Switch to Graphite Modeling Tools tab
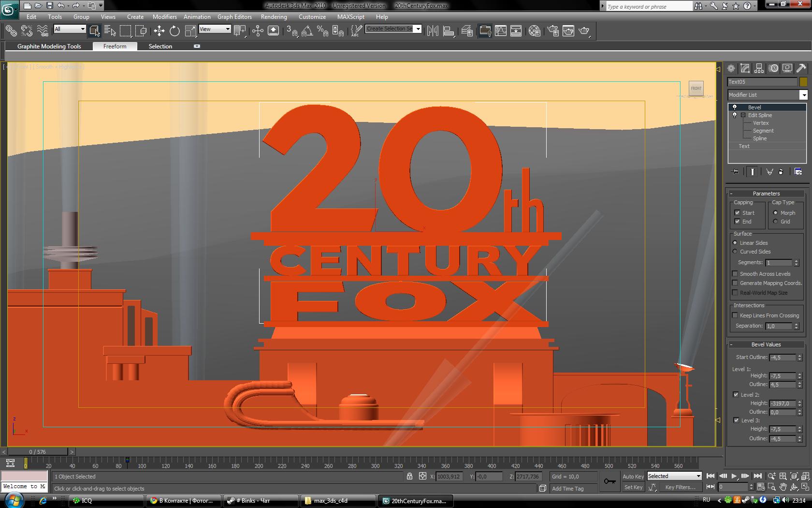812x508 pixels. click(x=49, y=46)
